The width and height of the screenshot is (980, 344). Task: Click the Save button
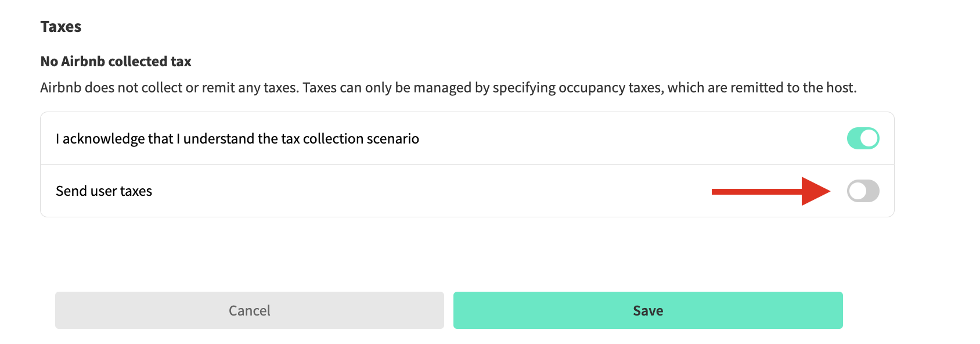[x=647, y=310]
